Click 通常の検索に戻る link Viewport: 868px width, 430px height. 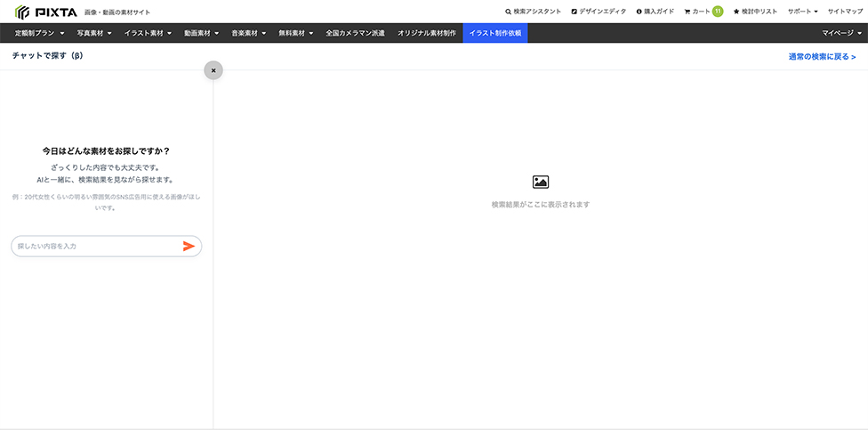click(822, 56)
